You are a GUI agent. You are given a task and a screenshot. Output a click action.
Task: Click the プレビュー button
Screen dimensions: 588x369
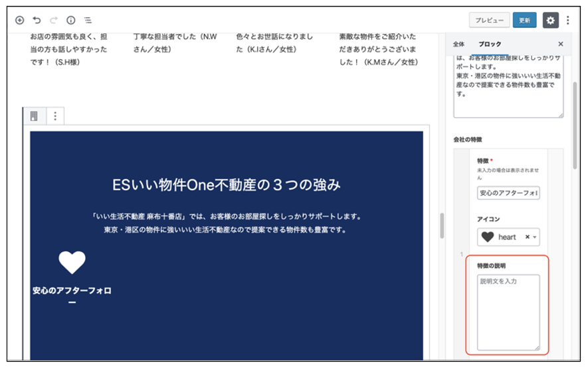(489, 21)
